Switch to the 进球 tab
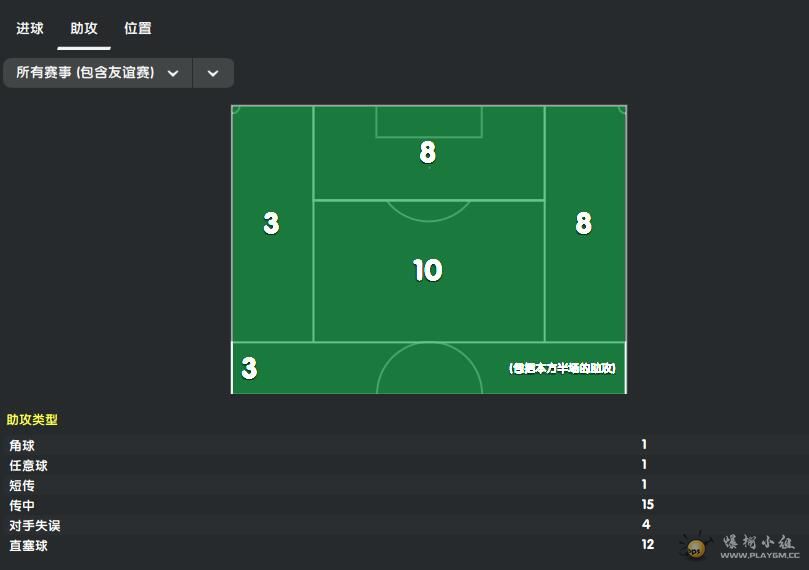The height and width of the screenshot is (570, 809). pos(30,29)
